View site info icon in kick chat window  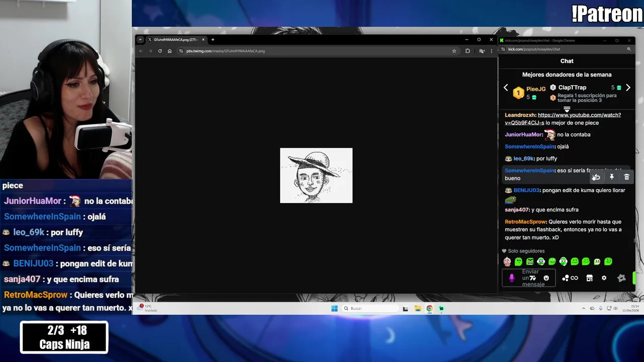pos(503,49)
